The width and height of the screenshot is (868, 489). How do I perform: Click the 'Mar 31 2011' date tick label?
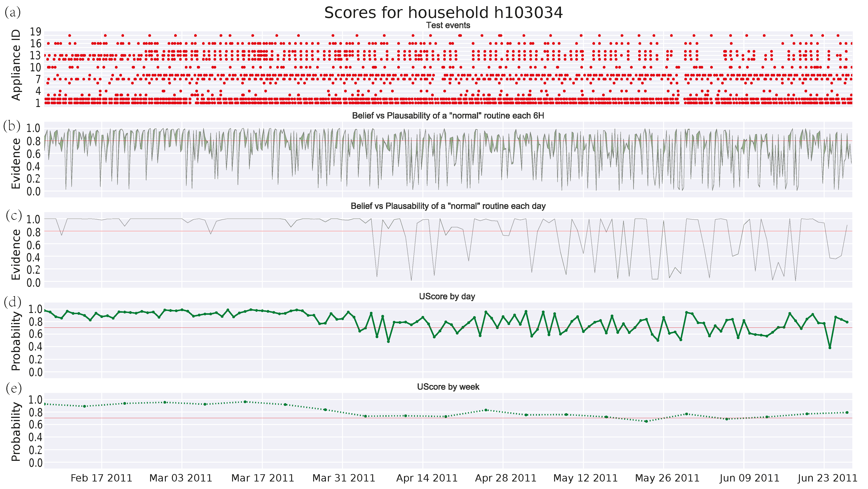(344, 478)
